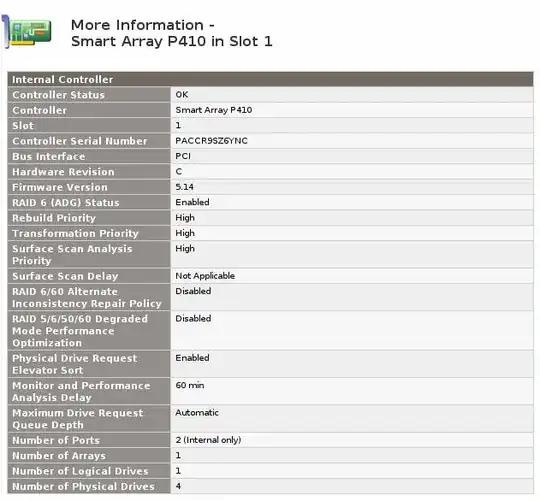Click the Smart Array controller card icon
Viewport: 540px width, 501px height.
click(27, 32)
